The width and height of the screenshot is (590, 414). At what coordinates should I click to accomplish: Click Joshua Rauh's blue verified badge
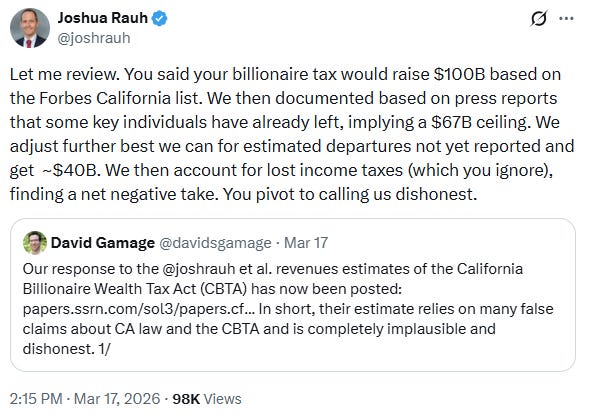coord(160,18)
